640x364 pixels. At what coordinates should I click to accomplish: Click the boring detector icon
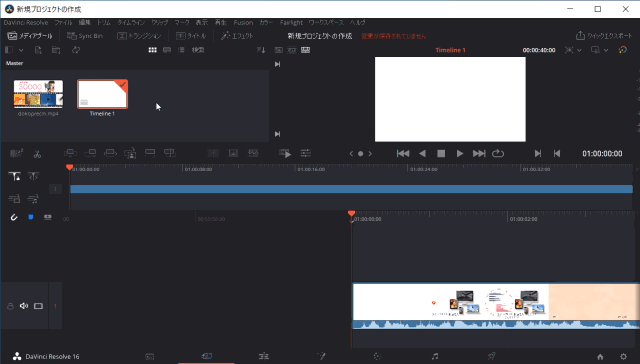click(16, 153)
